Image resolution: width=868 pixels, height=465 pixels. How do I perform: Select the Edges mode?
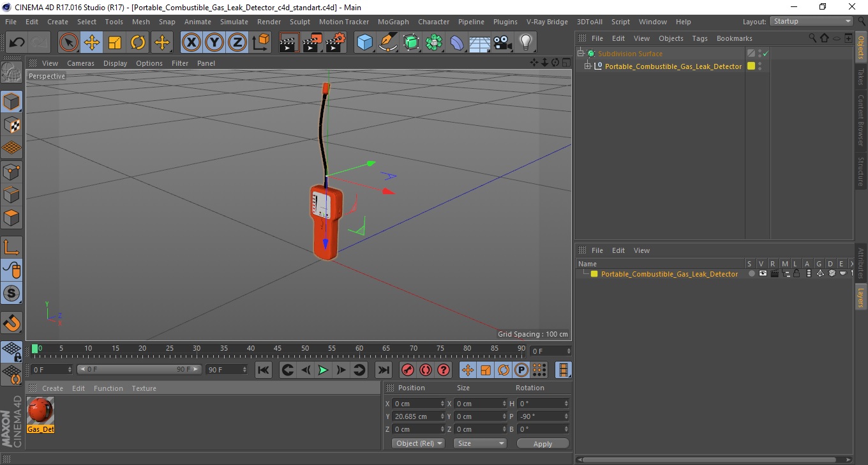coord(11,194)
